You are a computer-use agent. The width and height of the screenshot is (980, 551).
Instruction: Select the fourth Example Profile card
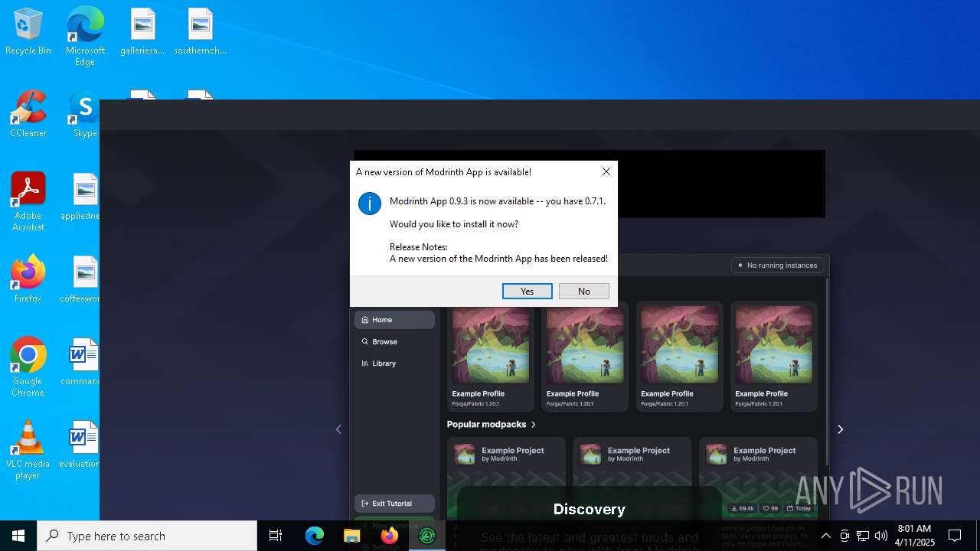tap(773, 357)
